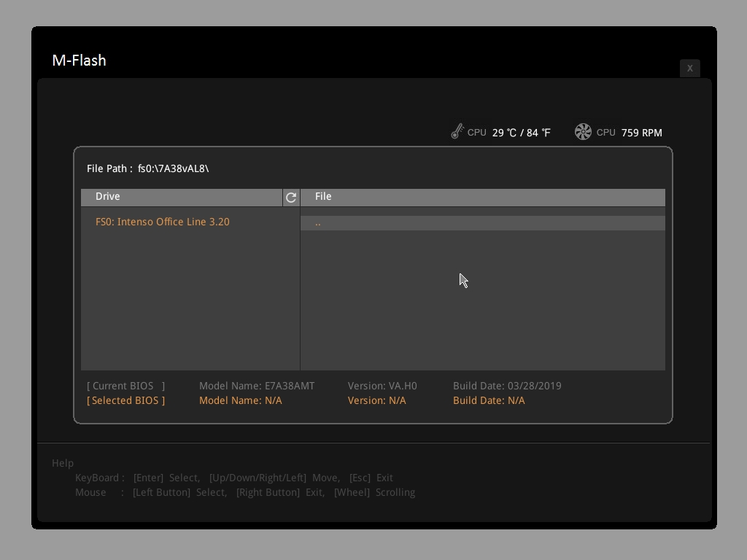Screen dimensions: 747x560
Task: Click the [Current BIOS] label
Action: [x=125, y=386]
